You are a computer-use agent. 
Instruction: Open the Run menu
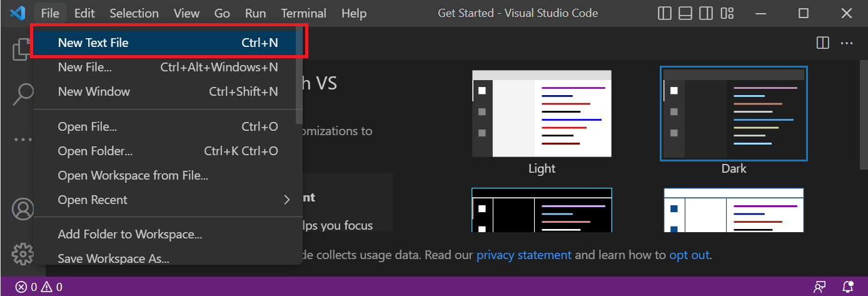(255, 13)
